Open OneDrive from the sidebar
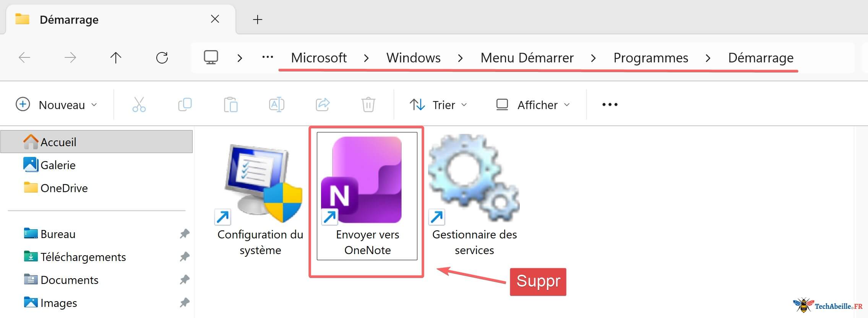Image resolution: width=868 pixels, height=318 pixels. tap(63, 188)
